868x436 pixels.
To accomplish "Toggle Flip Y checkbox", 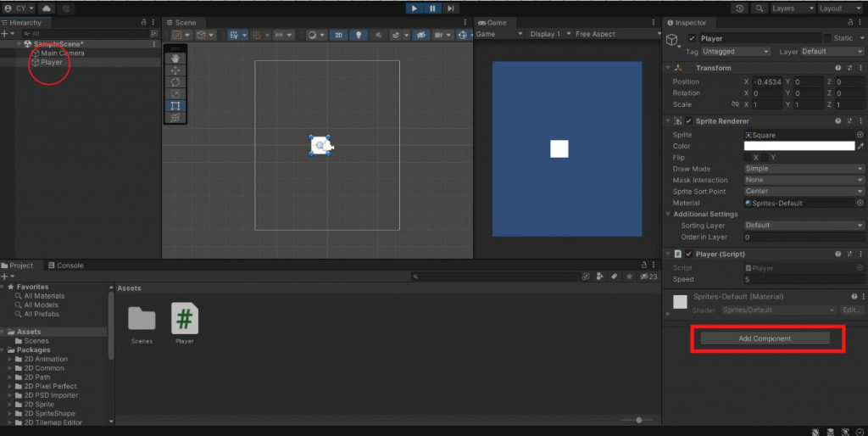I will point(765,157).
